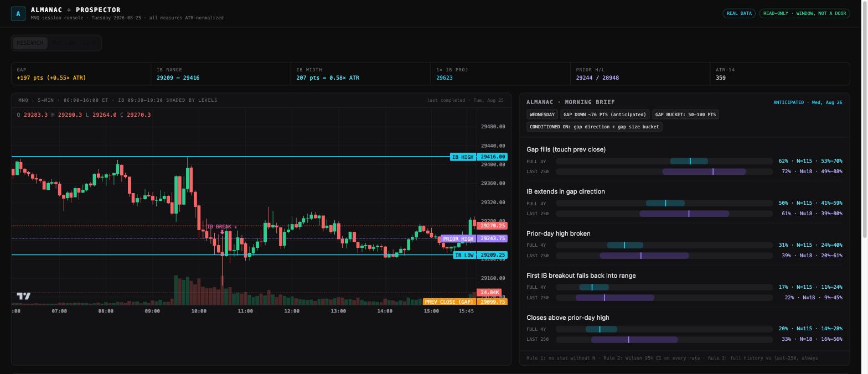Image resolution: width=868 pixels, height=374 pixels.
Task: Click the ALMANAC · MORNING BRIEF title
Action: click(x=570, y=102)
